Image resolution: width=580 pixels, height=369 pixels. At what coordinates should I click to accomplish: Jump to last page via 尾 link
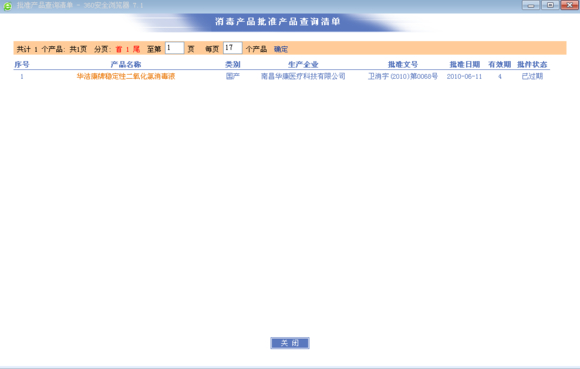[136, 49]
